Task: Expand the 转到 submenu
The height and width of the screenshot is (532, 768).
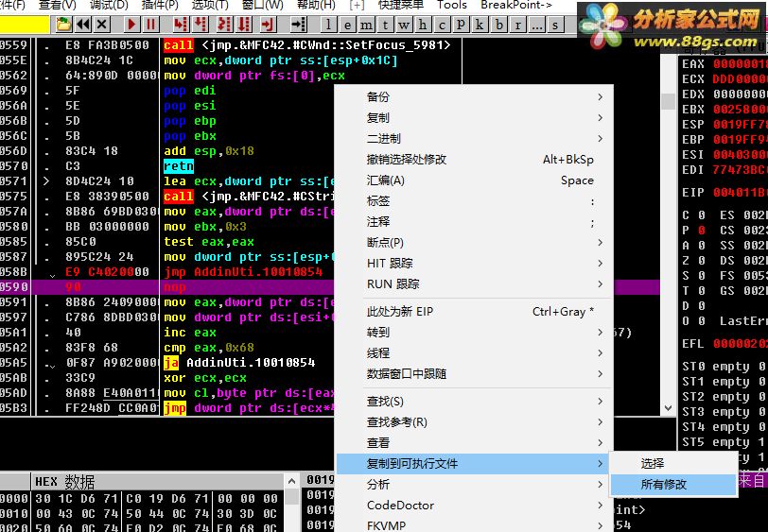Action: [x=474, y=333]
